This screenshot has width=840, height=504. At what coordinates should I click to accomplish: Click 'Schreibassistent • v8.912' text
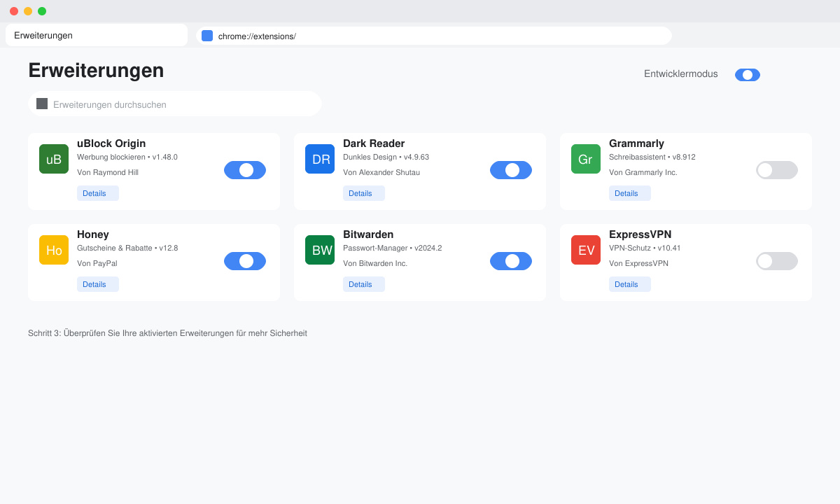tap(652, 157)
